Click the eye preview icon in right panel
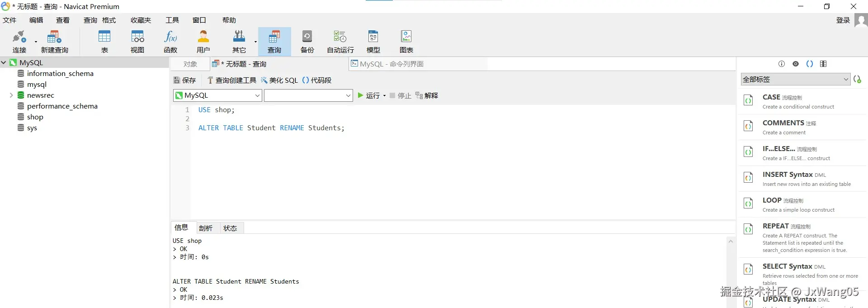Screen dimensions: 868x308 point(796,64)
